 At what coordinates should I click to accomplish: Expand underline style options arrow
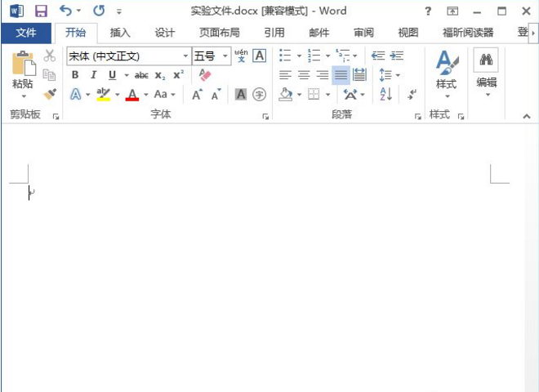coord(126,75)
